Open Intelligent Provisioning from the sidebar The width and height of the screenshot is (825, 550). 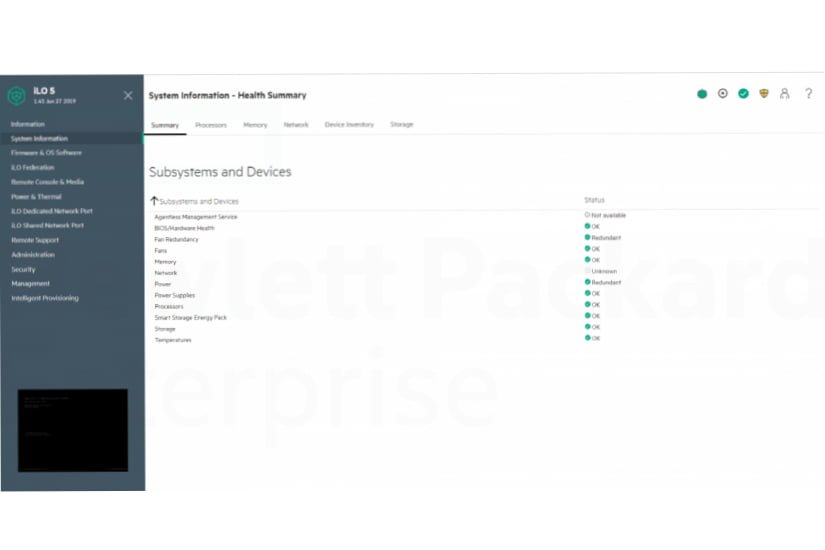click(44, 298)
